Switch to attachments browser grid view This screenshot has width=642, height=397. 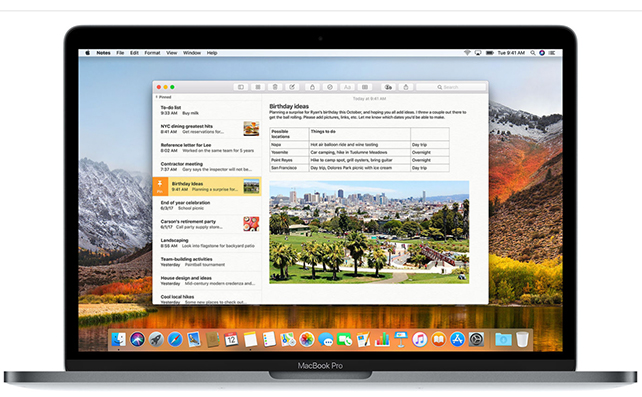[258, 87]
